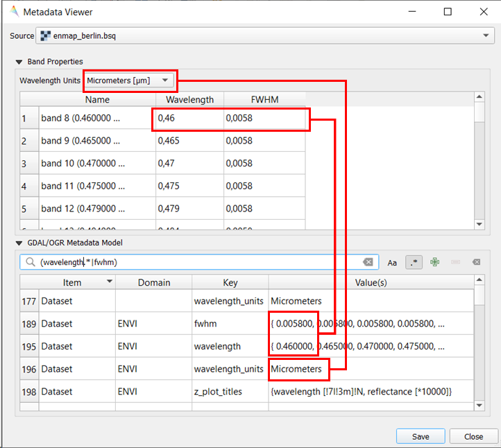The width and height of the screenshot is (501, 448).
Task: Click the search magnifier icon in filter
Action: [x=31, y=262]
